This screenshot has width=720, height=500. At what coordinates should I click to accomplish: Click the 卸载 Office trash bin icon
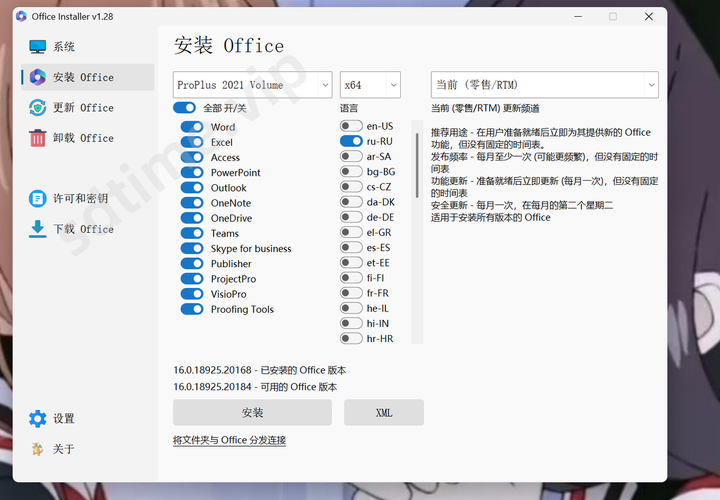pyautogui.click(x=38, y=138)
